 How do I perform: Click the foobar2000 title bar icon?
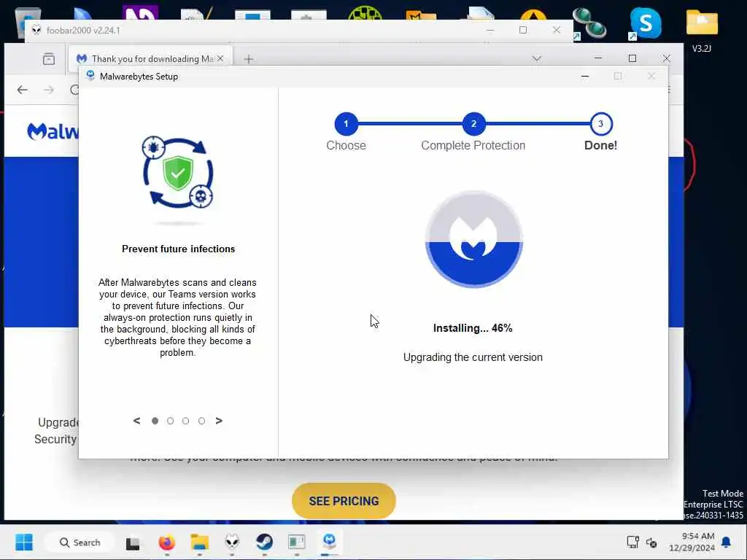click(36, 31)
